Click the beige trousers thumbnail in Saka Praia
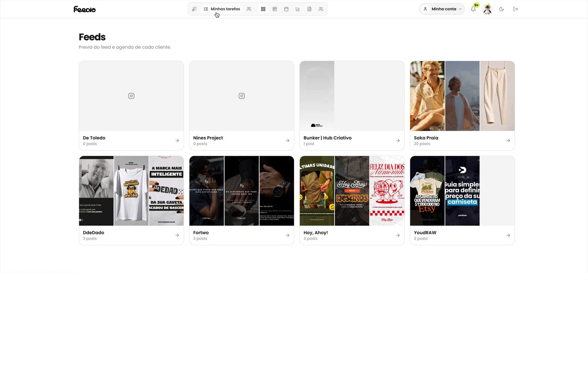 (x=497, y=96)
